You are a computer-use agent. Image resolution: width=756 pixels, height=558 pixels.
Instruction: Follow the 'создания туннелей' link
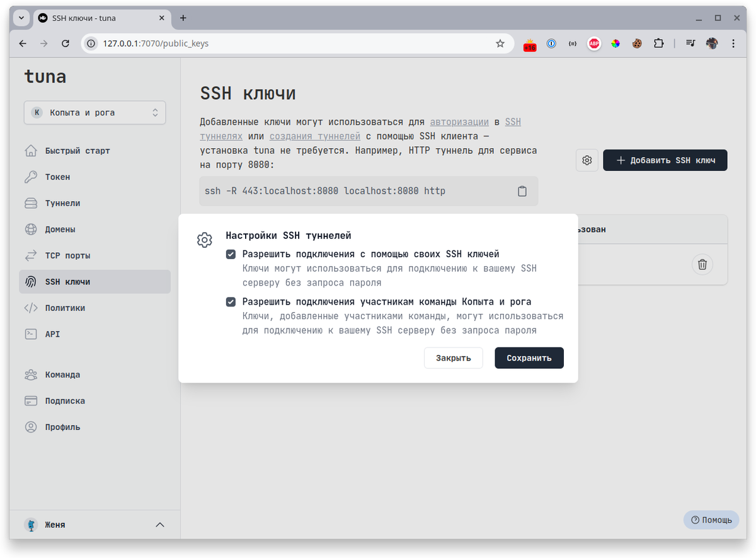tap(315, 136)
